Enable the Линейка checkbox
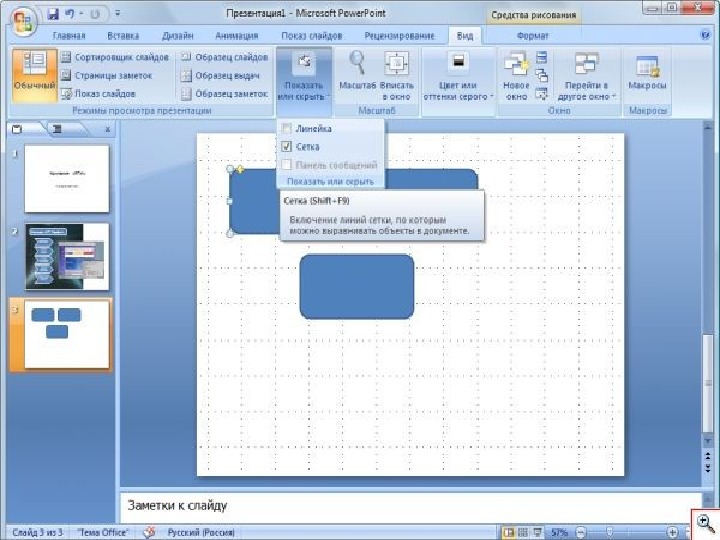 click(287, 129)
